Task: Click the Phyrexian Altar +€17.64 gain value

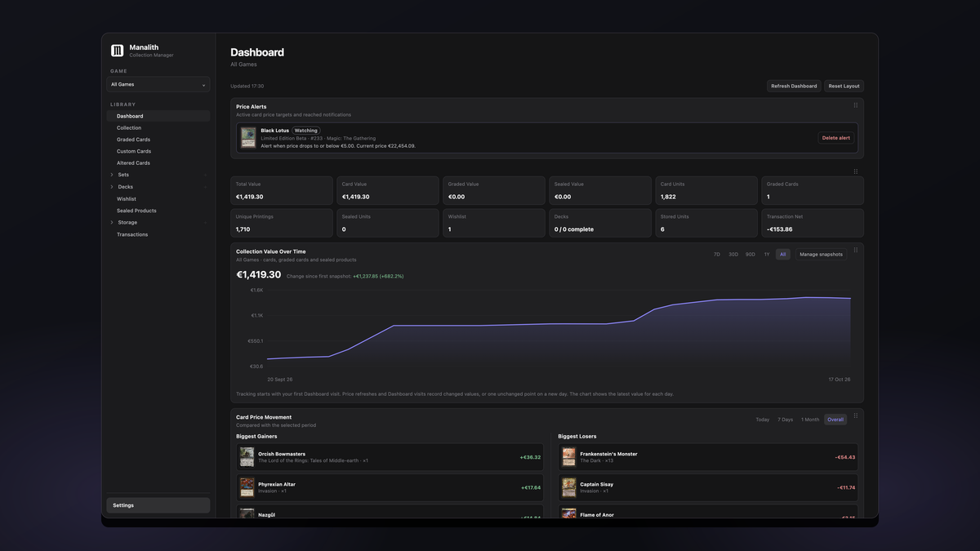Action: [531, 487]
